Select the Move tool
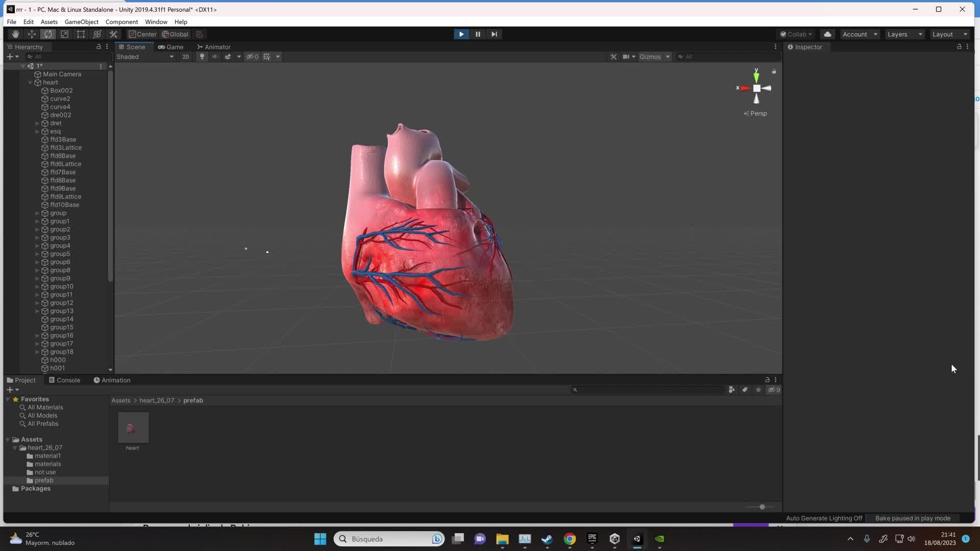 [32, 34]
